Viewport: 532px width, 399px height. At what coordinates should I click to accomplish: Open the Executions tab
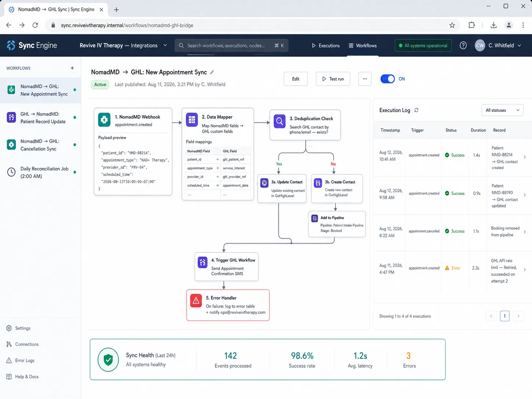point(326,46)
